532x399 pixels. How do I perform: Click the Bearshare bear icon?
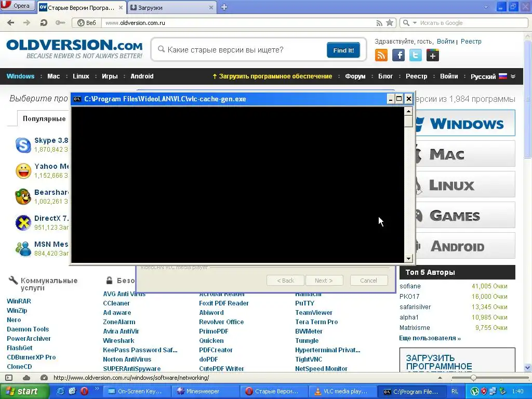(23, 197)
